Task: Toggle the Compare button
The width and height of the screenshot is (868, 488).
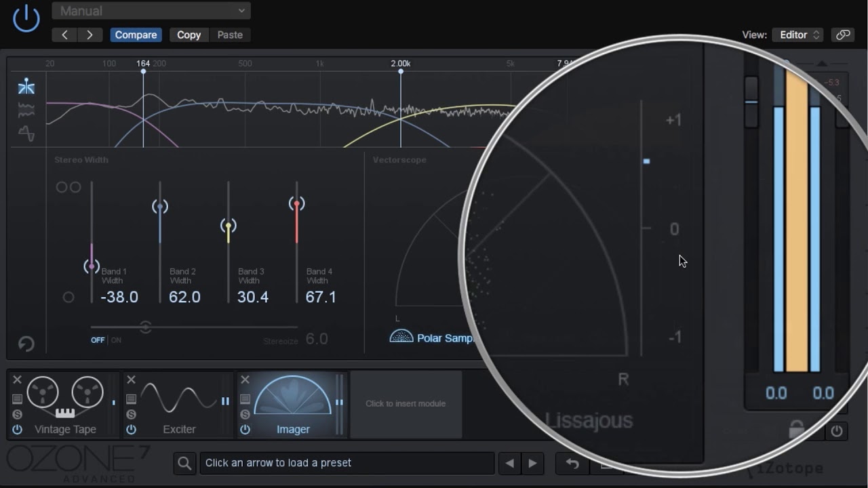Action: click(x=136, y=35)
